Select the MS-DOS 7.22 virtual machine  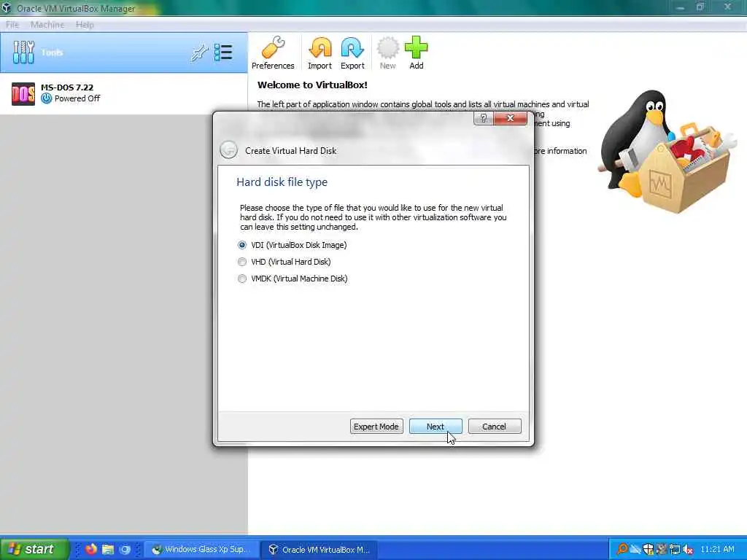(124, 93)
